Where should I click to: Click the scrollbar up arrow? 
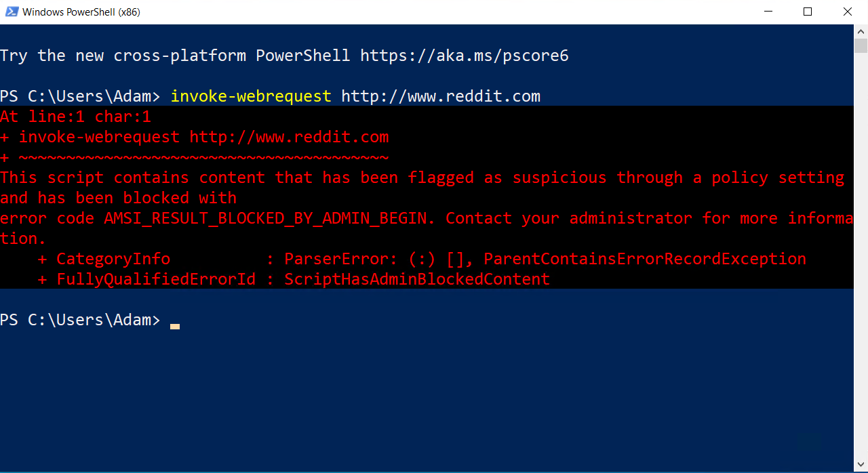pyautogui.click(x=860, y=31)
